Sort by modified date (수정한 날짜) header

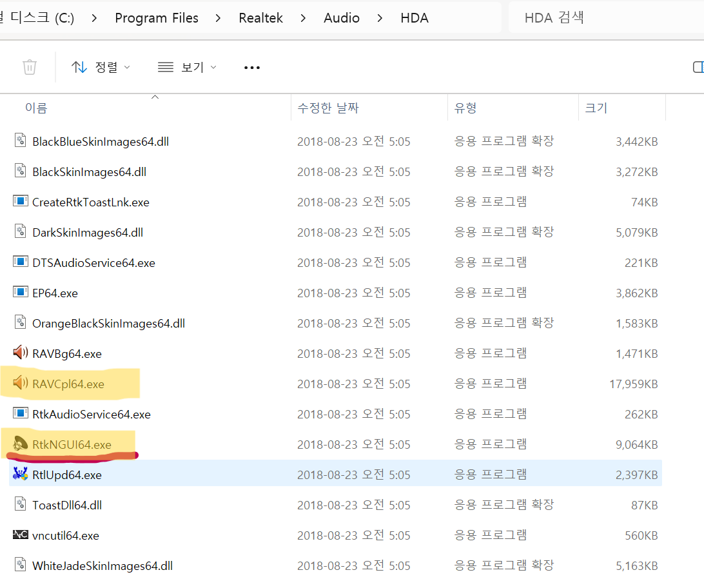tap(328, 108)
